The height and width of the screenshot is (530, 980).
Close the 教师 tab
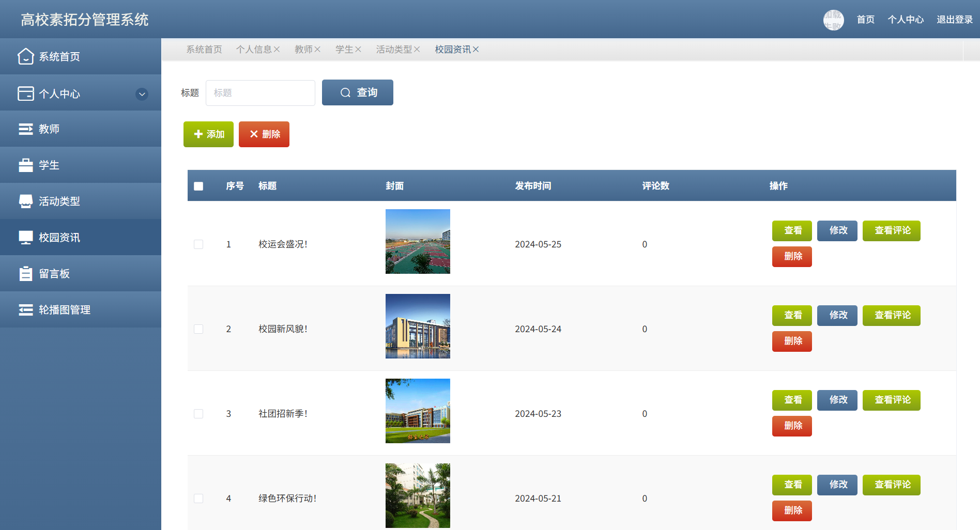pyautogui.click(x=317, y=49)
